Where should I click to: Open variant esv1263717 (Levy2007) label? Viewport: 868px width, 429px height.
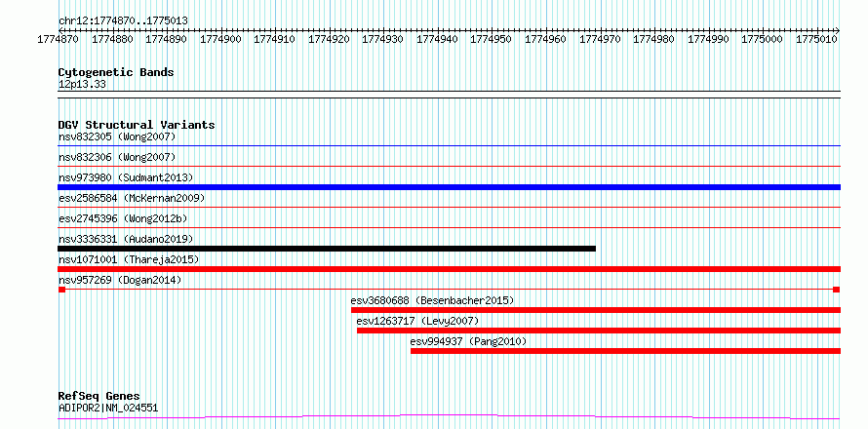click(x=417, y=321)
